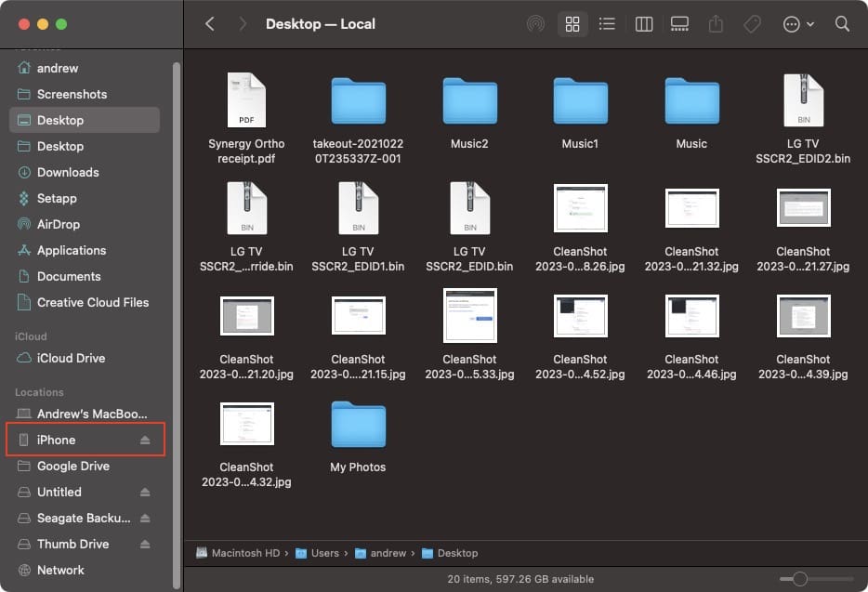The image size is (868, 592).
Task: Select Macintosh HD in the path bar
Action: [x=238, y=553]
